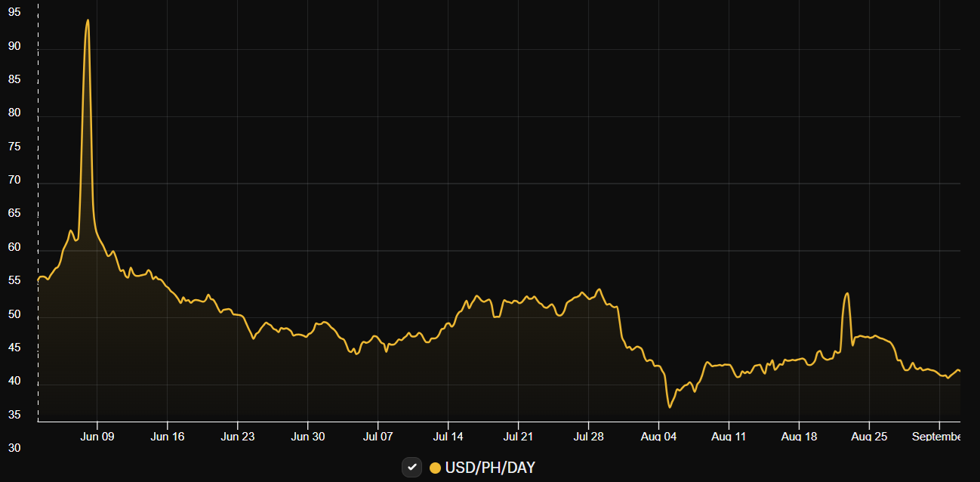Select the Aug 18 date label
Screen dimensions: 980x482
799,437
